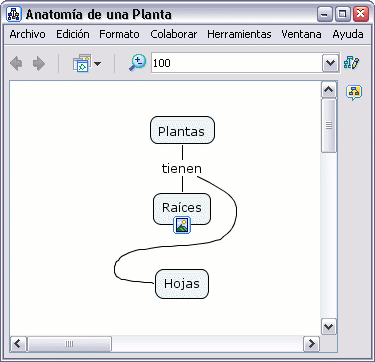Minimize the Anatomía de una Planta window
This screenshot has height=362, width=375.
pyautogui.click(x=324, y=14)
